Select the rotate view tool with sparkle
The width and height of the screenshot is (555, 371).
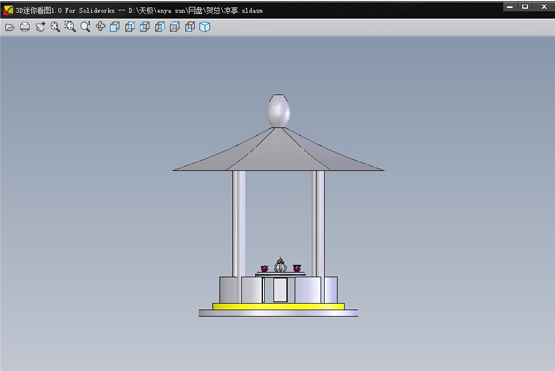[x=40, y=27]
